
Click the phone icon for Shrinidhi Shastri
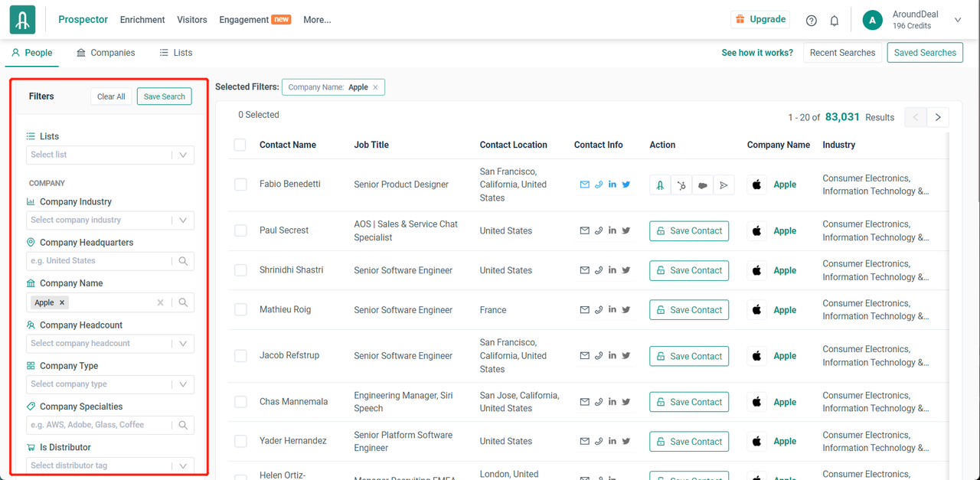(x=599, y=270)
